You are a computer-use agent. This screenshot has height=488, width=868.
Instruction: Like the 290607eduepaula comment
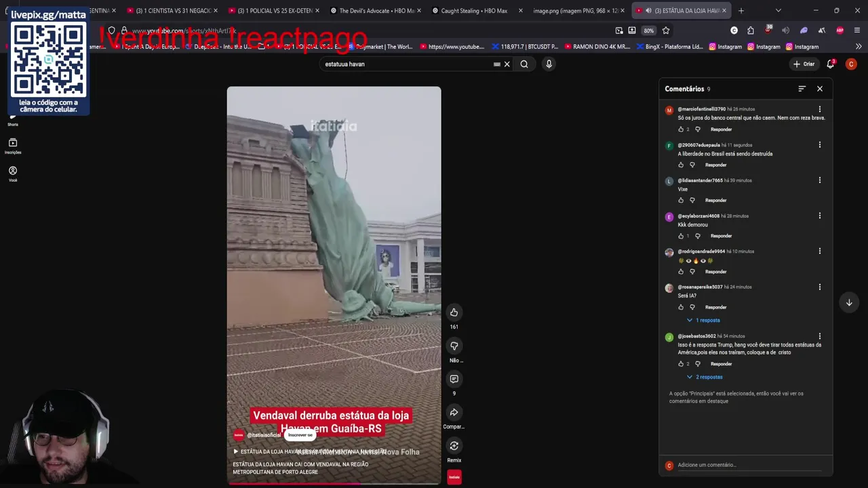coord(681,165)
